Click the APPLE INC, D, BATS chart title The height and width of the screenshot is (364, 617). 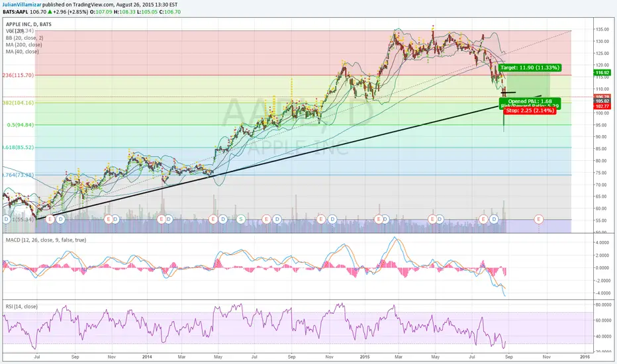point(28,24)
